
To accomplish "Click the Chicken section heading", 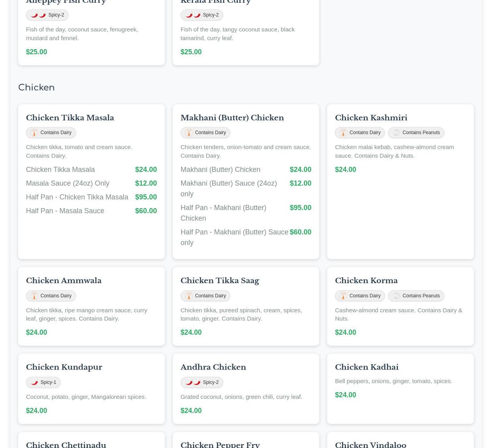I will point(36,87).
